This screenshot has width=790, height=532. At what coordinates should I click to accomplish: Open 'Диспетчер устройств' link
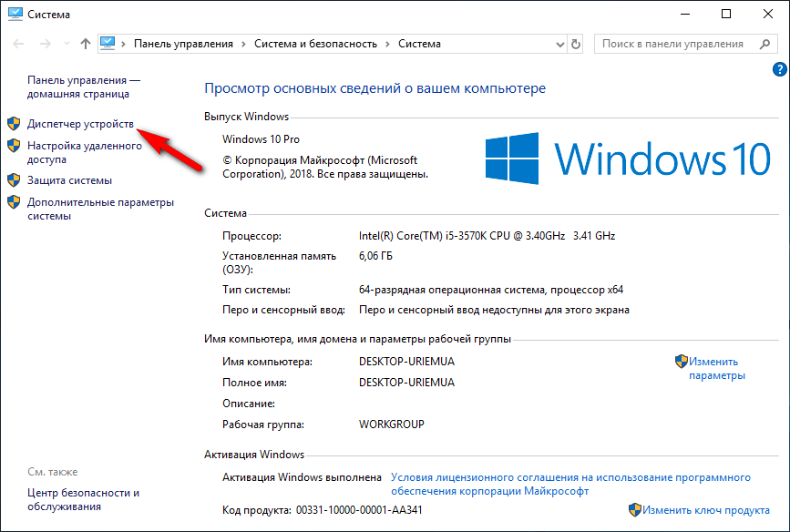(80, 124)
